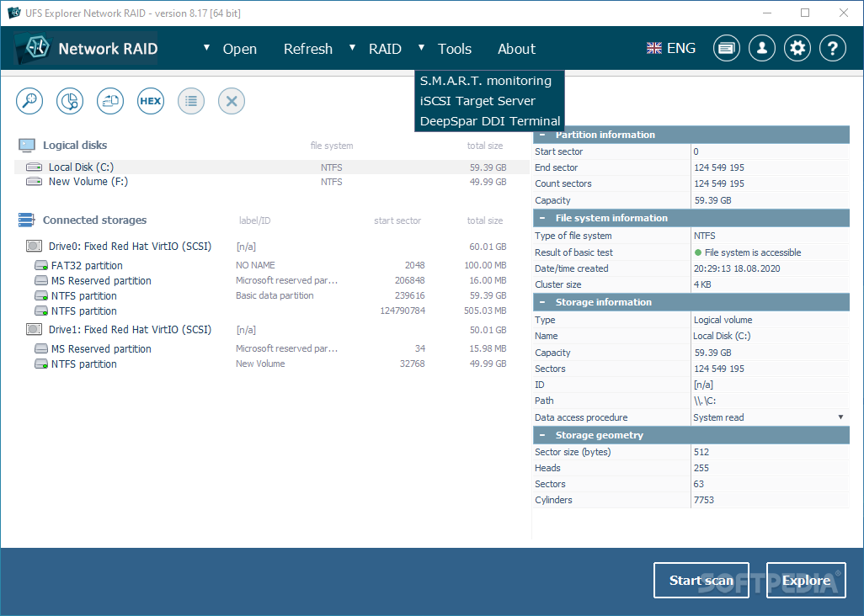Click the 'start sector' column header
This screenshot has height=616, width=864.
point(397,220)
